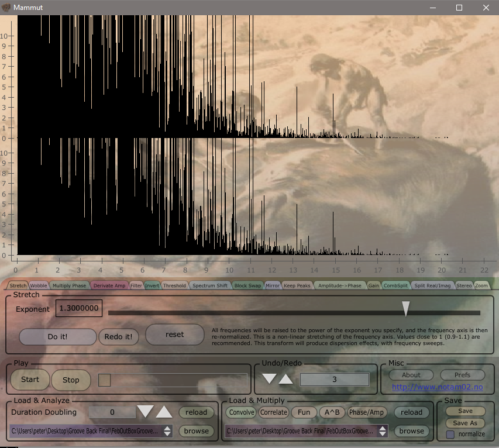Click the Mammut app icon in title bar

click(6, 8)
